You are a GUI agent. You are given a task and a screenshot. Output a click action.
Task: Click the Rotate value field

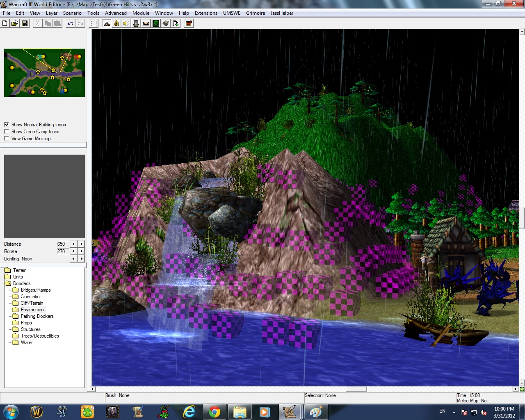[x=63, y=251]
